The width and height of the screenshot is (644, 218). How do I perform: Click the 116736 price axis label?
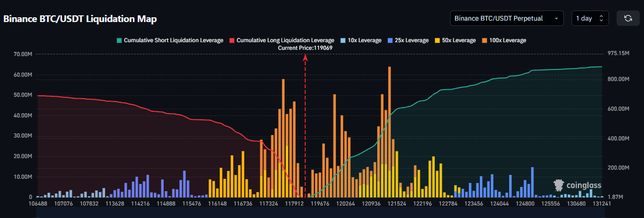243,204
